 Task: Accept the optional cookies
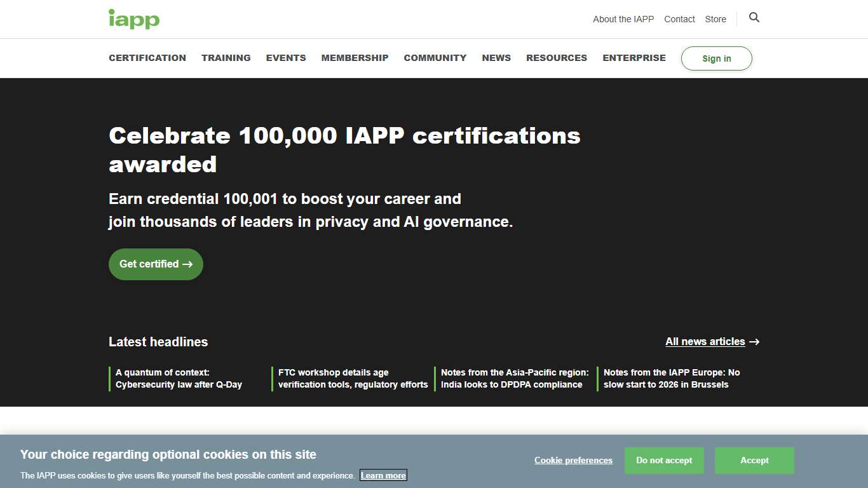[754, 460]
